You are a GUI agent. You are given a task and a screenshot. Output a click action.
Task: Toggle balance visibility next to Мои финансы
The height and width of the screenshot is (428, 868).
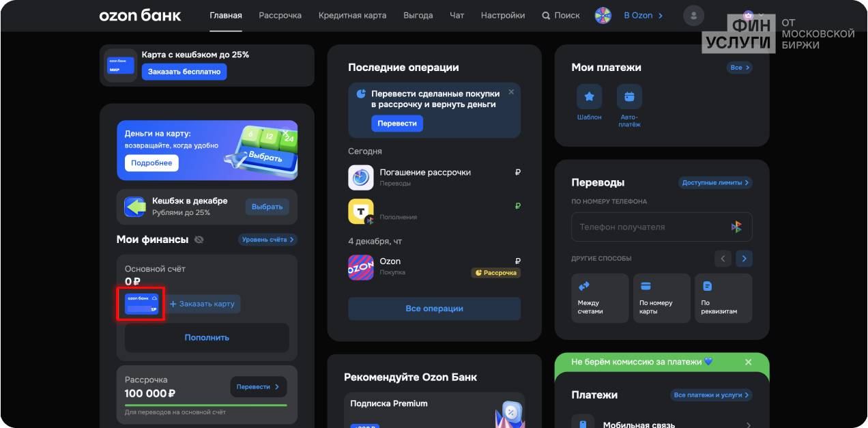point(199,240)
